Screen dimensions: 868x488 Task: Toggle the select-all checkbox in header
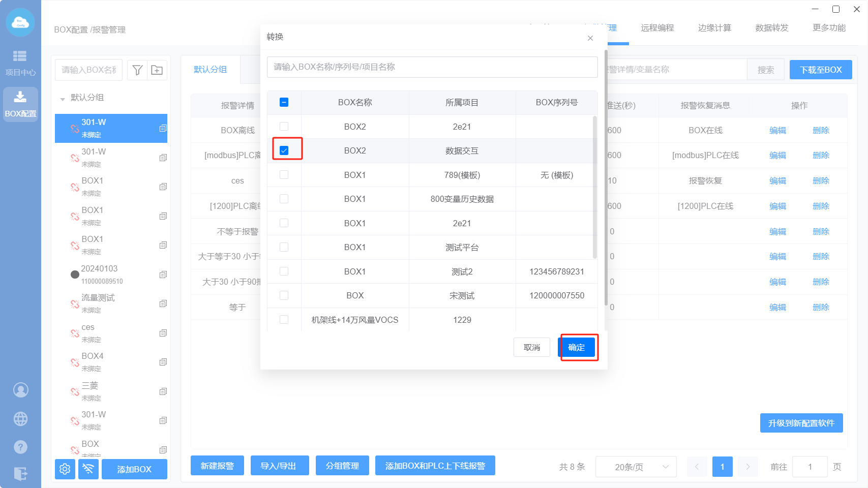[x=284, y=102]
